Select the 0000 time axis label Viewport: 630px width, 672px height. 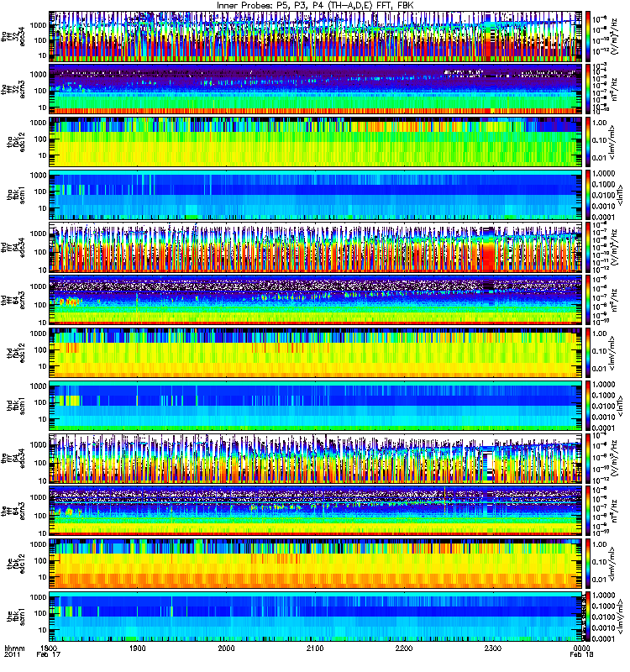[581, 648]
